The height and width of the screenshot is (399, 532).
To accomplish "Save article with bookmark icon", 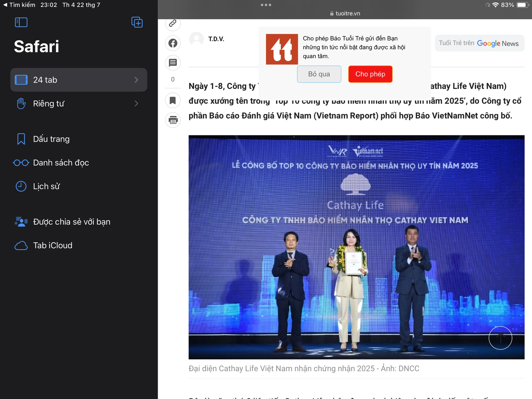I will [x=173, y=100].
